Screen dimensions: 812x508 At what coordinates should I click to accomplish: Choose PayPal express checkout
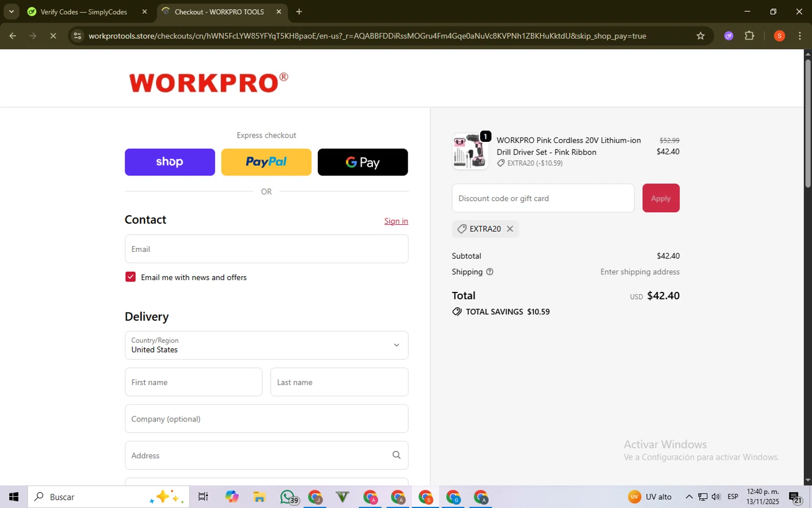266,162
